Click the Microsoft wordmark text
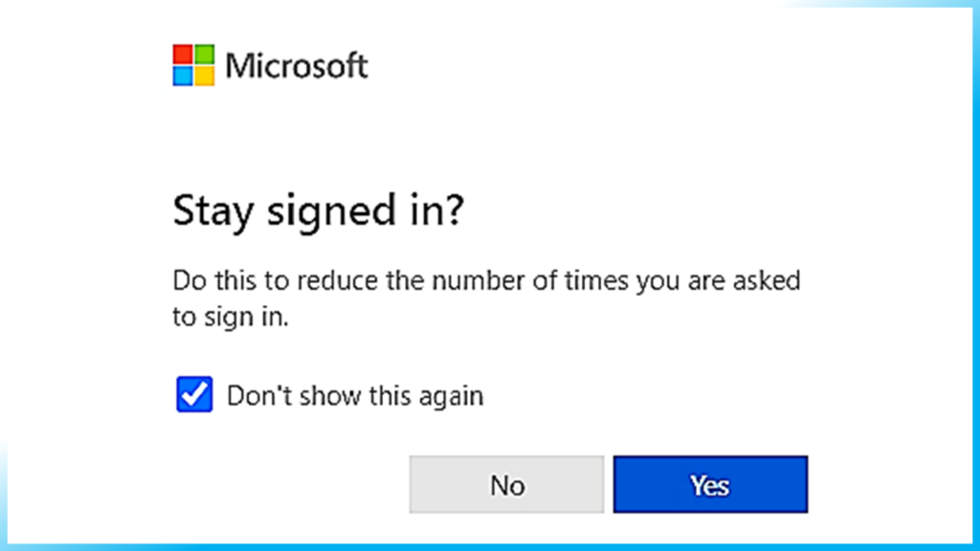The image size is (980, 551). click(297, 65)
